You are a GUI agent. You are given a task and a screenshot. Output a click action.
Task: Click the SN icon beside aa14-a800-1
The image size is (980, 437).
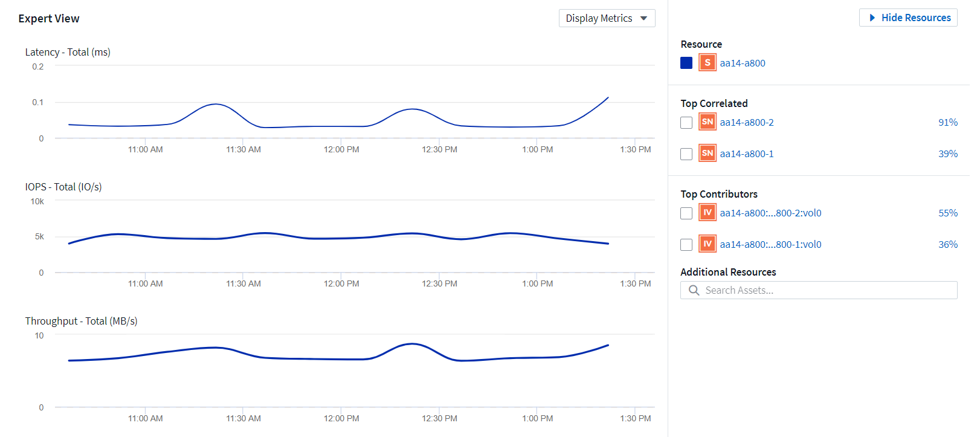pos(708,154)
